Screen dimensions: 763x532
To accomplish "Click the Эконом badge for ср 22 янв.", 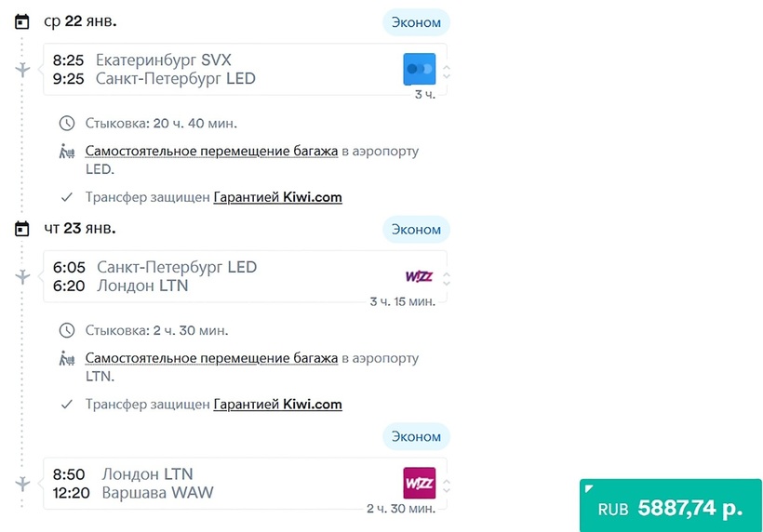I will point(416,22).
